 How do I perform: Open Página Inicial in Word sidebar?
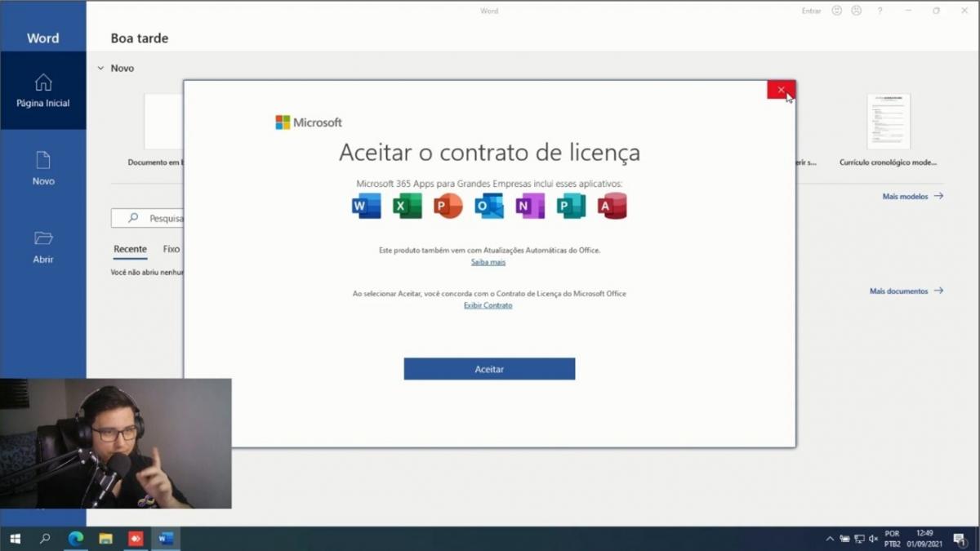(x=43, y=91)
